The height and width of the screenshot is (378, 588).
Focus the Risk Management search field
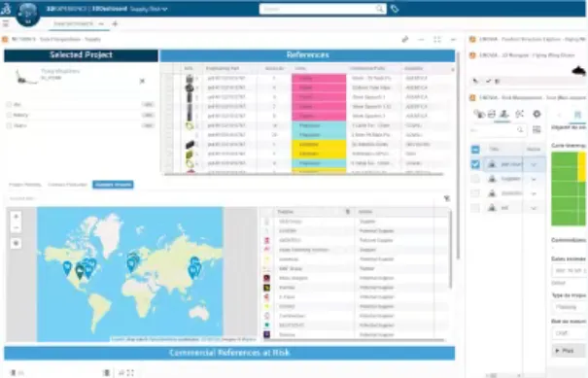(498, 130)
